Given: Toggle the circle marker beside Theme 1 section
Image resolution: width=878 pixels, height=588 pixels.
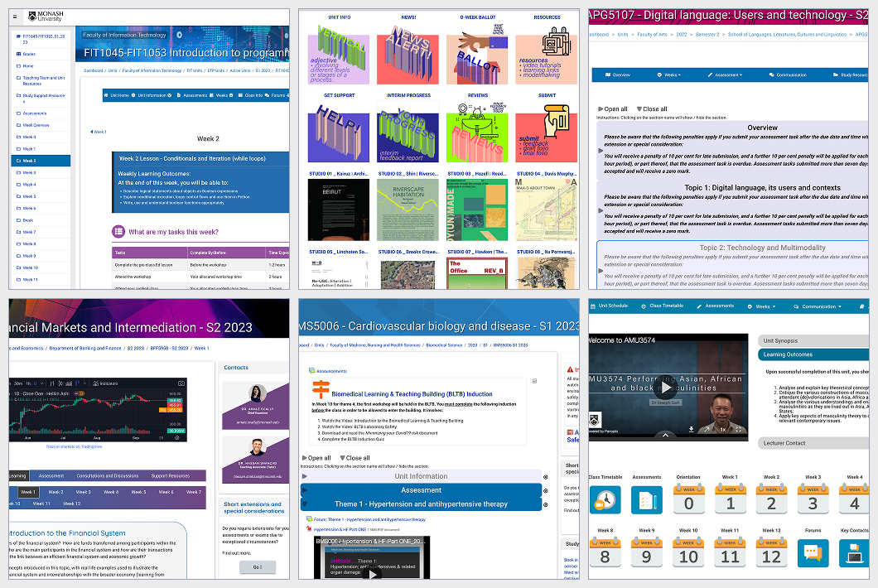Looking at the screenshot, I should (545, 504).
